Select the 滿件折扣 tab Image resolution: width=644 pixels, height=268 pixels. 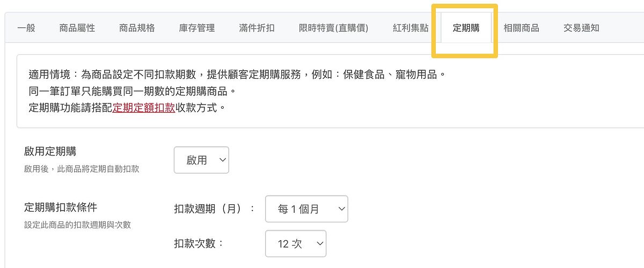(257, 28)
